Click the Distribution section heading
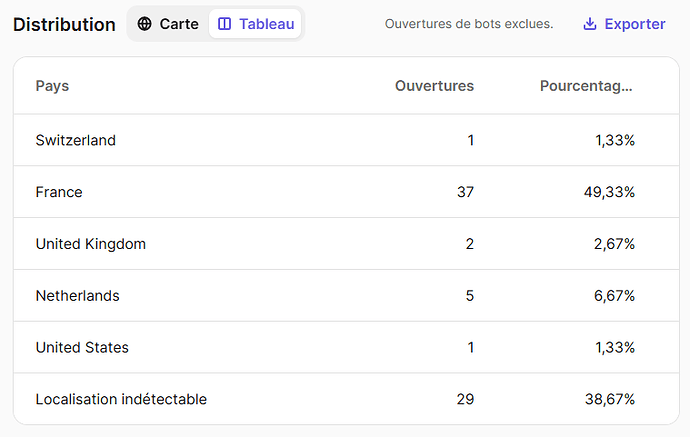 [64, 24]
